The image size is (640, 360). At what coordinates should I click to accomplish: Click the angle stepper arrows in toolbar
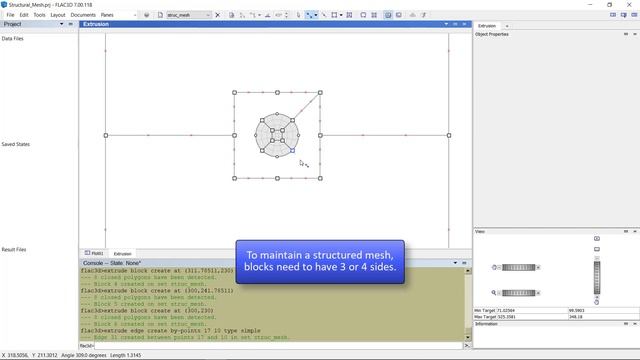tap(286, 15)
